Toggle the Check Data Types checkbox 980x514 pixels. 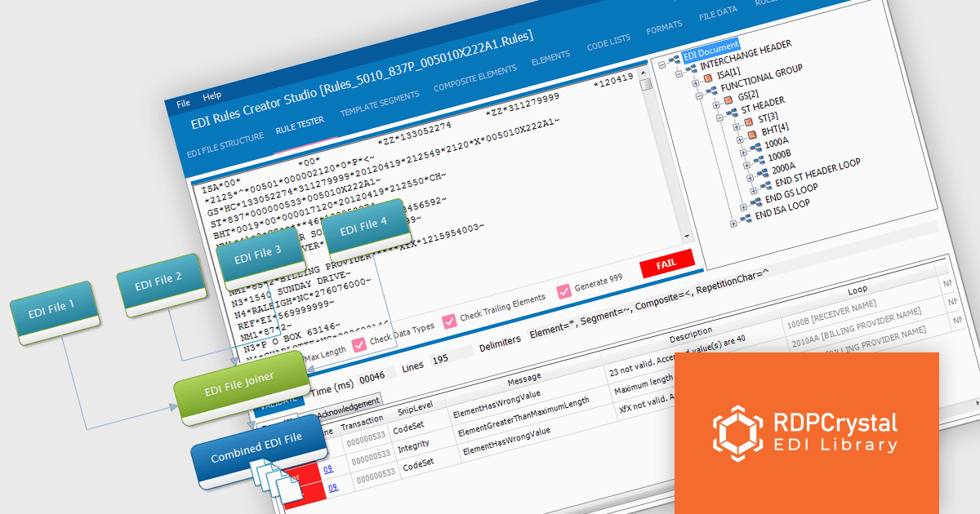[359, 344]
